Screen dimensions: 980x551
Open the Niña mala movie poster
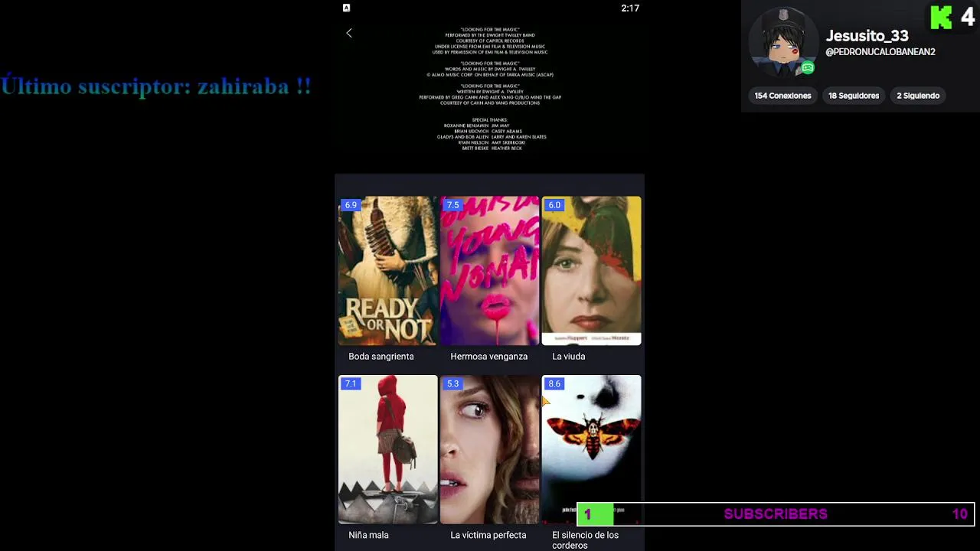coord(388,450)
